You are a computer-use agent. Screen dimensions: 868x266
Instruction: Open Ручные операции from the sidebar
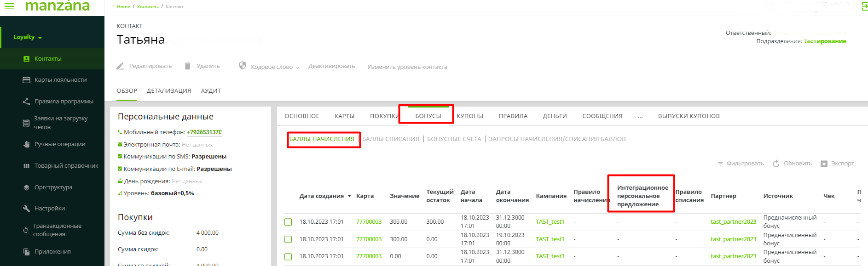pyautogui.click(x=60, y=144)
